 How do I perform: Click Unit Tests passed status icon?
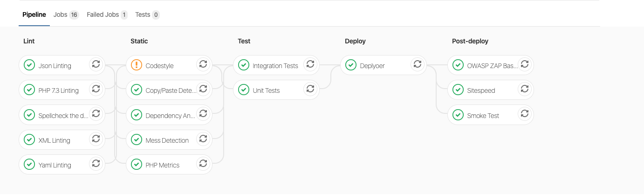point(244,90)
